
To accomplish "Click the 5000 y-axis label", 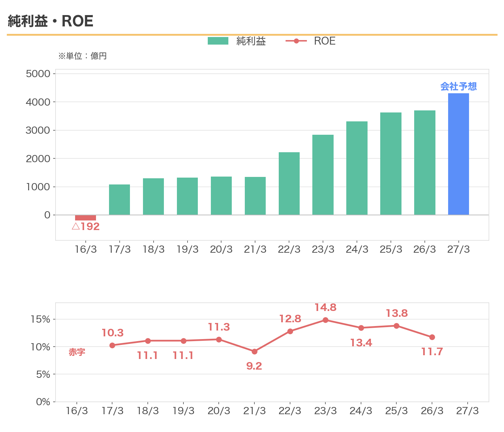I will click(x=38, y=74).
